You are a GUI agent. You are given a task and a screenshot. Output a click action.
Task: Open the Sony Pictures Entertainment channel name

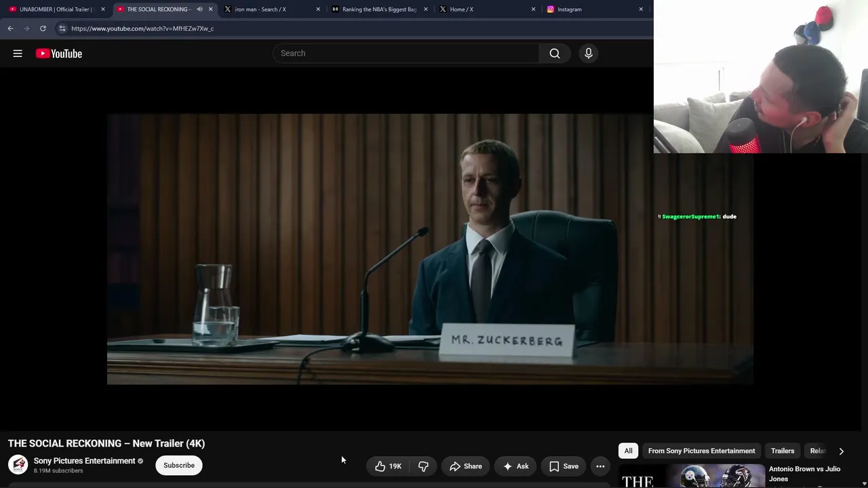point(85,461)
